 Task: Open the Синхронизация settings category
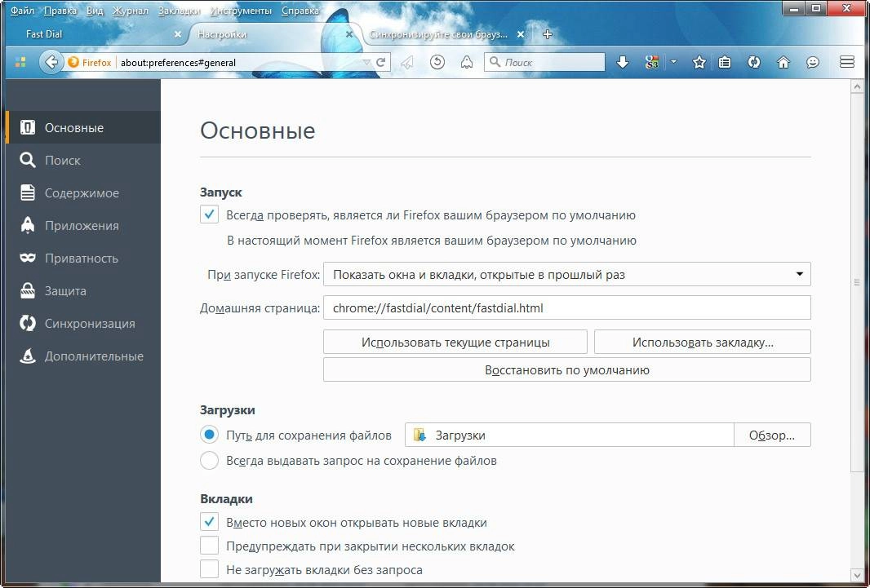click(83, 324)
